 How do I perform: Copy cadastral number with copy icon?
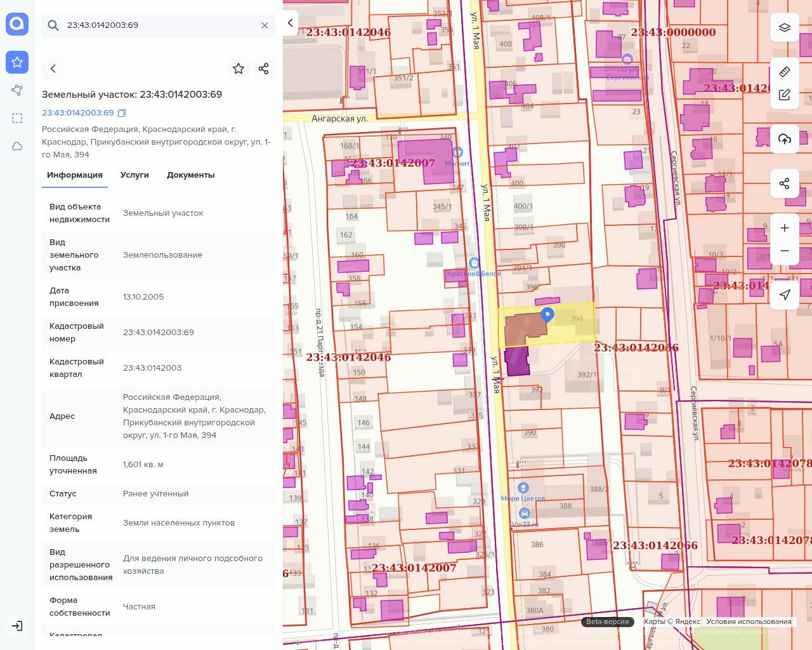tap(122, 113)
